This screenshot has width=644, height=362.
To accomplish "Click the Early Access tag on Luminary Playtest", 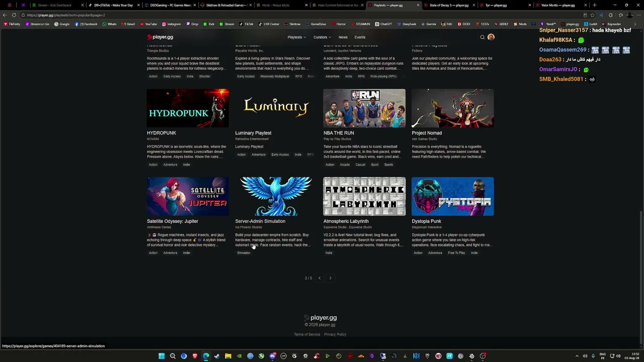I will pyautogui.click(x=280, y=155).
